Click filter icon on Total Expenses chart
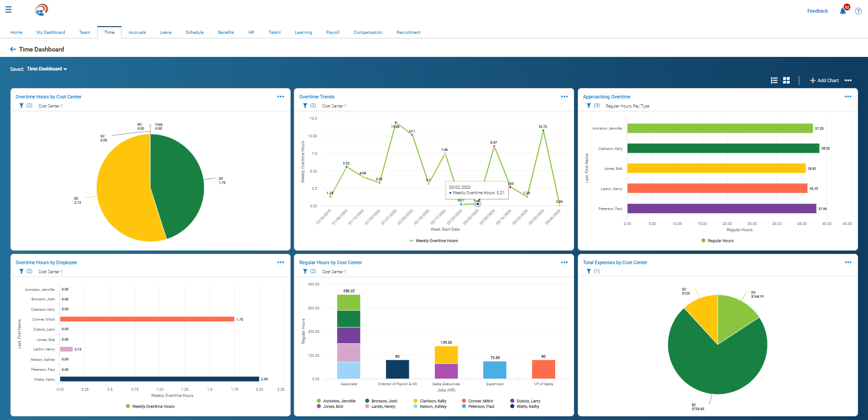The height and width of the screenshot is (420, 868). point(589,271)
